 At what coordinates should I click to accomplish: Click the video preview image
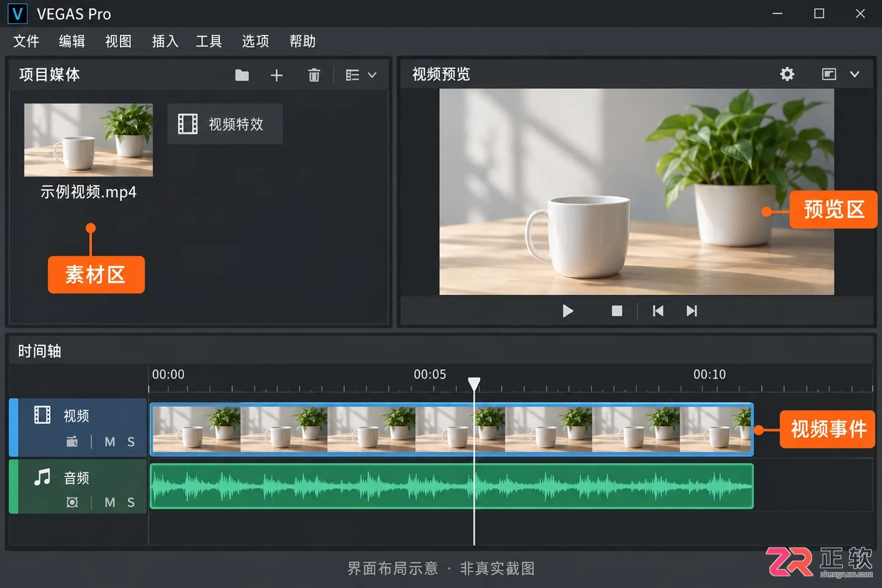[636, 192]
